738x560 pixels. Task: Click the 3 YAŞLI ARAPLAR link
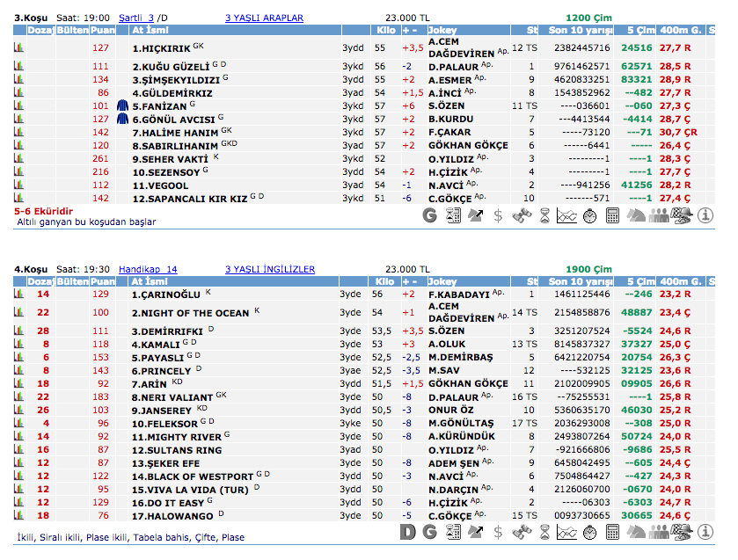tap(264, 18)
